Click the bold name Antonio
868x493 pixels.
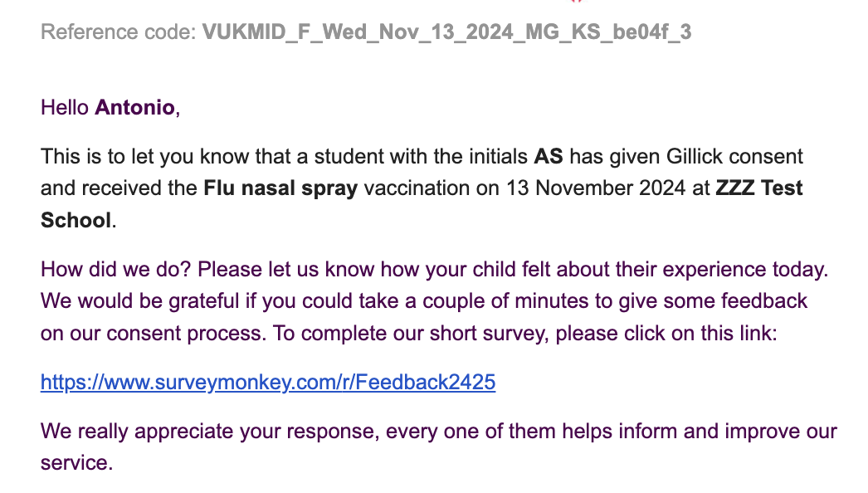click(x=135, y=108)
